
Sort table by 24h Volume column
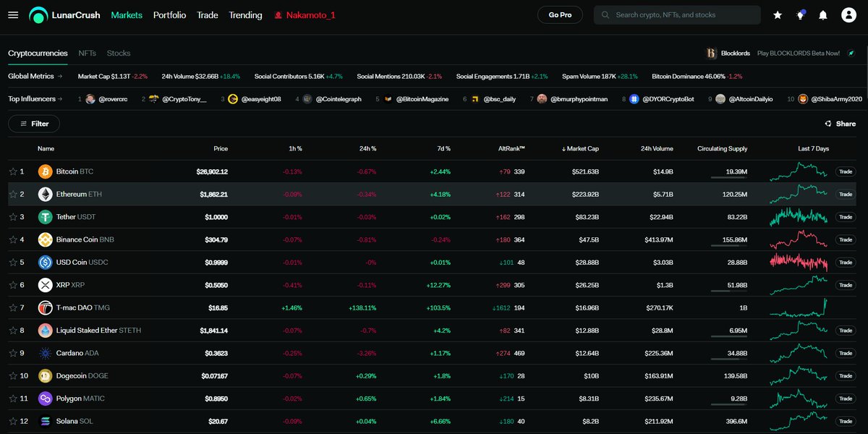tap(656, 148)
